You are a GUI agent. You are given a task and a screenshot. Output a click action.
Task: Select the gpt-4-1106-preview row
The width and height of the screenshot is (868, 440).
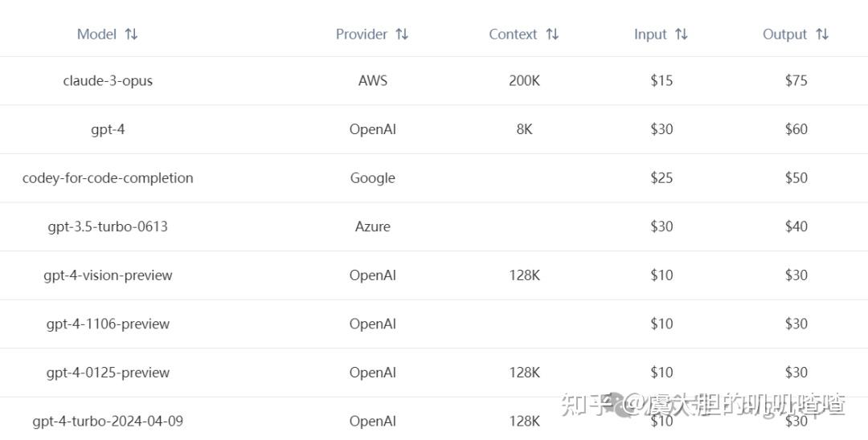[108, 324]
